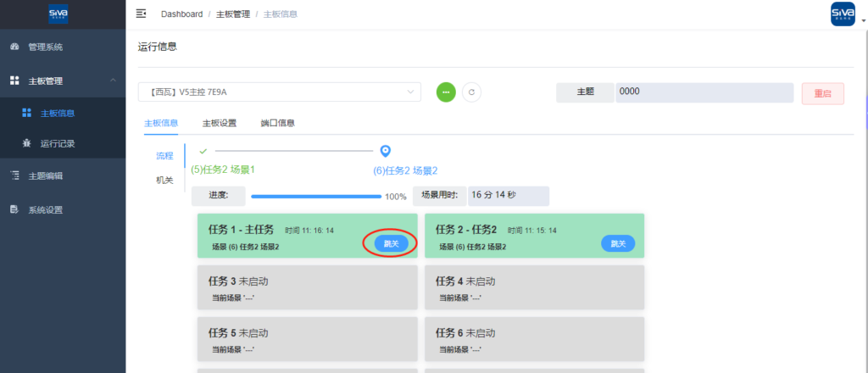Click the 主题 input field showing 0000
Screen dimensions: 868x373
704,92
